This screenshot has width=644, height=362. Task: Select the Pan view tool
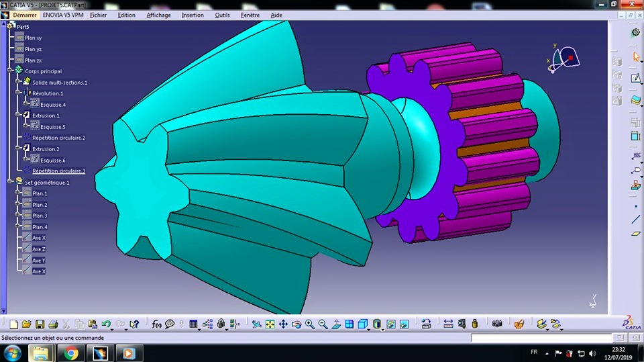click(283, 324)
